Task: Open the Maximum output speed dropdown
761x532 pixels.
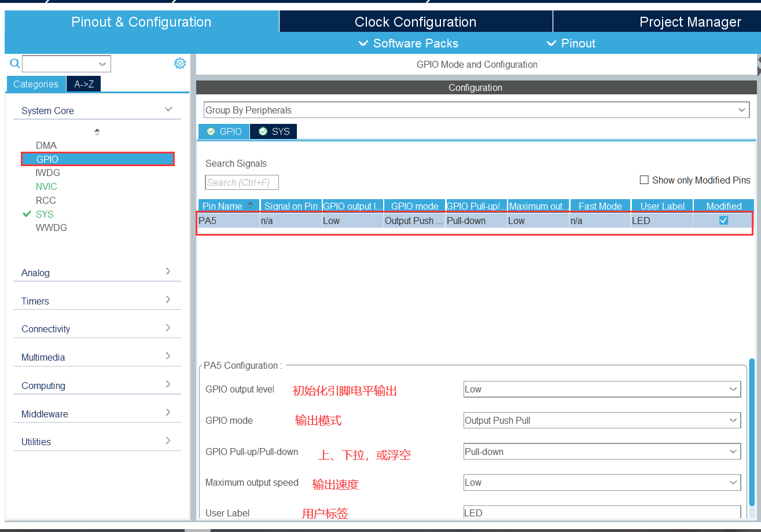Action: [x=602, y=482]
